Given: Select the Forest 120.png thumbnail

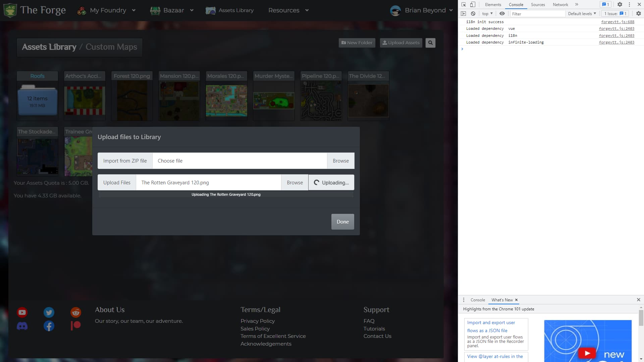Looking at the screenshot, I should tap(132, 96).
